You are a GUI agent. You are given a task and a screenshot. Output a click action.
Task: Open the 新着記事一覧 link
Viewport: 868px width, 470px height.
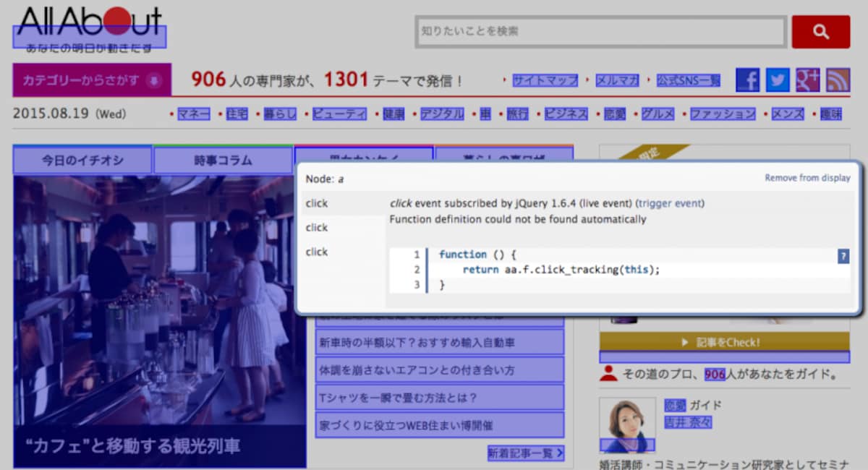click(x=526, y=453)
